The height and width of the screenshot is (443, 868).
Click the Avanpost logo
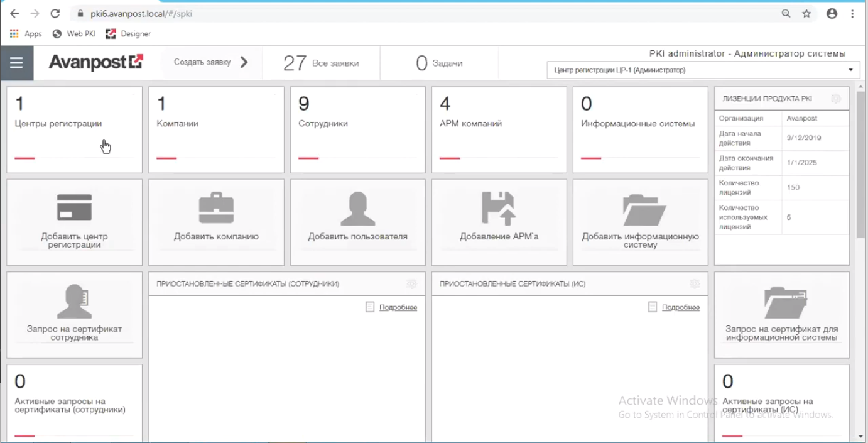click(96, 63)
